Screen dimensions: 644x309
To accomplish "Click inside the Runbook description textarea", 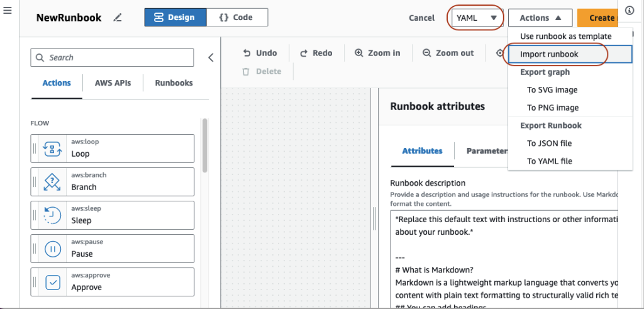I will (x=504, y=259).
